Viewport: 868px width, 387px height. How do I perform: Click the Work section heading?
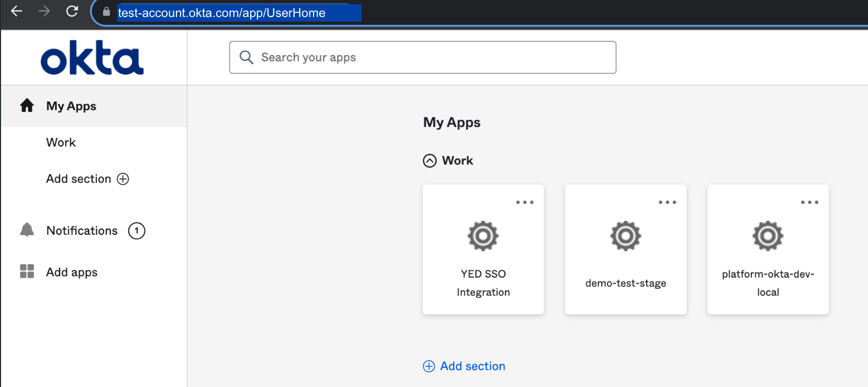[x=457, y=160]
